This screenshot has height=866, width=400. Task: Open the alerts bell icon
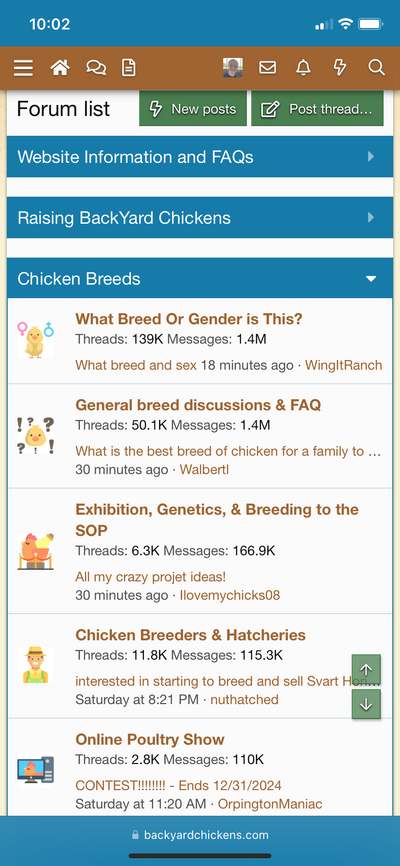pyautogui.click(x=303, y=68)
